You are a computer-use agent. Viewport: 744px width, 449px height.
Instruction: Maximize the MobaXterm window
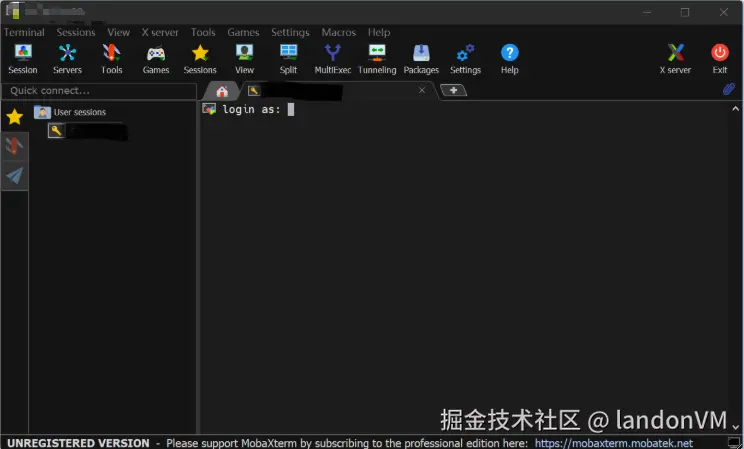pos(685,12)
